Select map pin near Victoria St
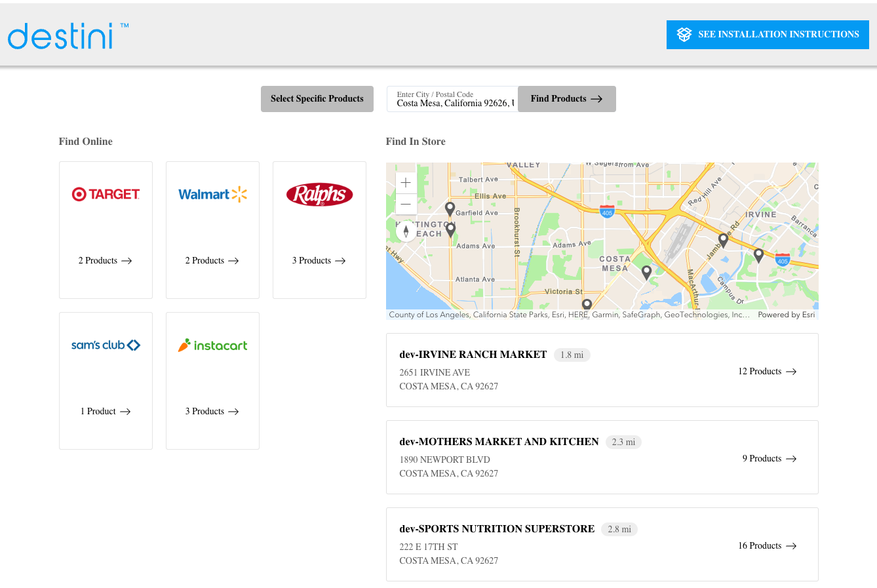The width and height of the screenshot is (877, 588). click(x=587, y=305)
